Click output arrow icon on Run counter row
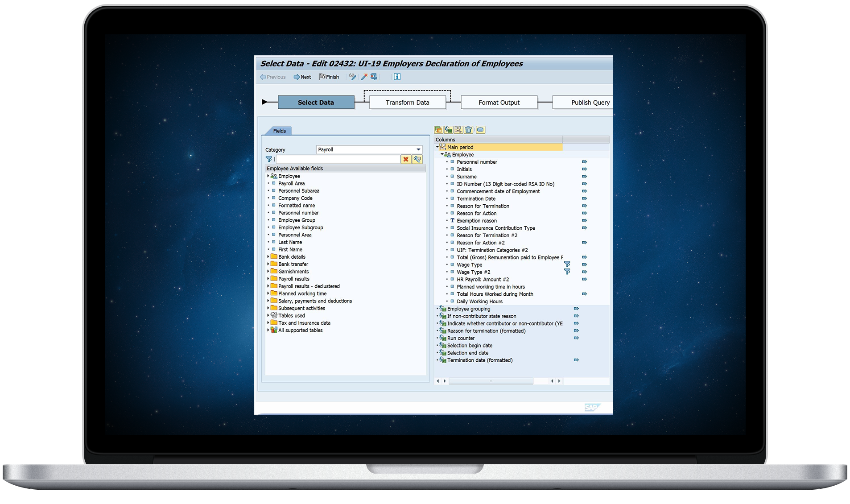Screen dimensions: 850x504 [x=576, y=338]
